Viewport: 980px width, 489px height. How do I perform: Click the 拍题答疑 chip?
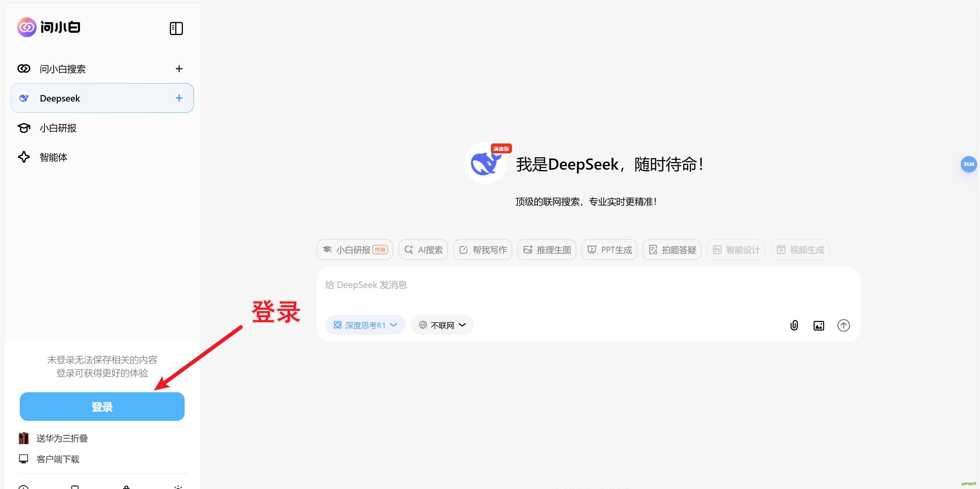coord(672,250)
